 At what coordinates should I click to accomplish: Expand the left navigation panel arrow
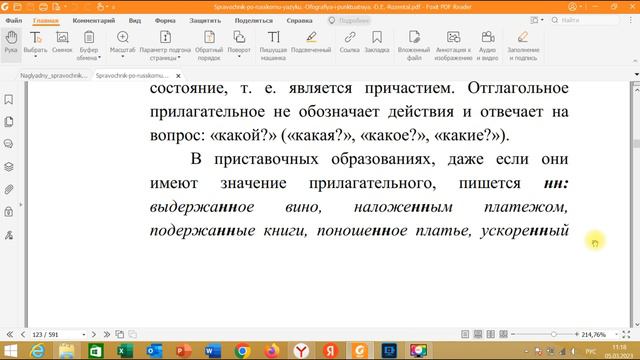[x=21, y=204]
